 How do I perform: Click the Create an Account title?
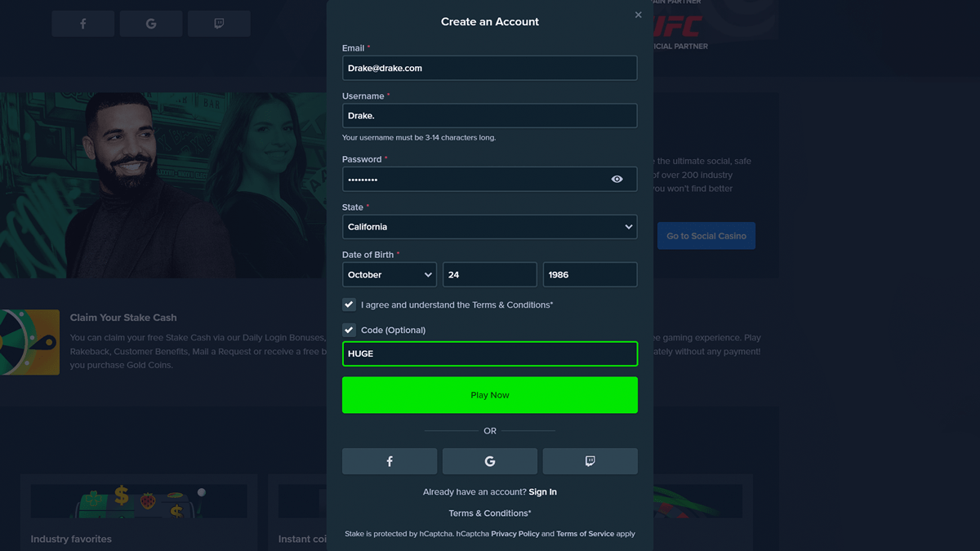click(490, 22)
